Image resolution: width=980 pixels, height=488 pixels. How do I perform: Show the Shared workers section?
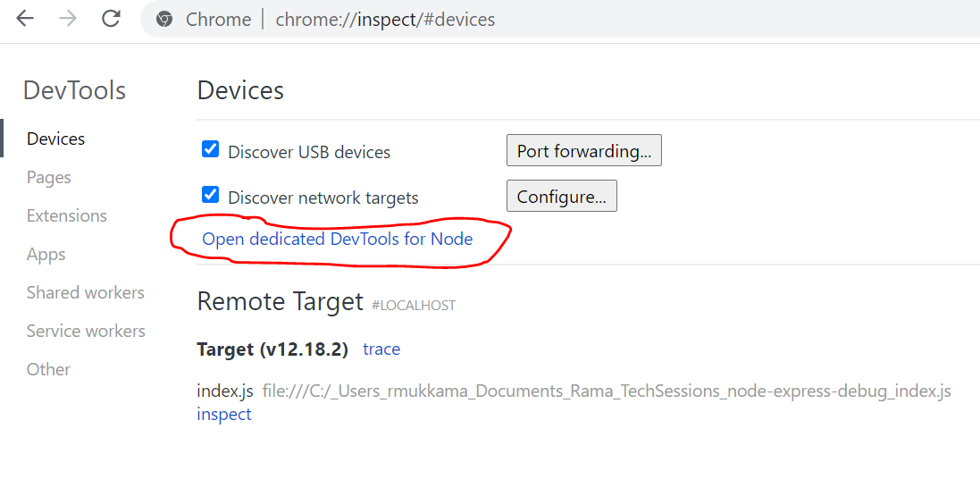coord(86,292)
